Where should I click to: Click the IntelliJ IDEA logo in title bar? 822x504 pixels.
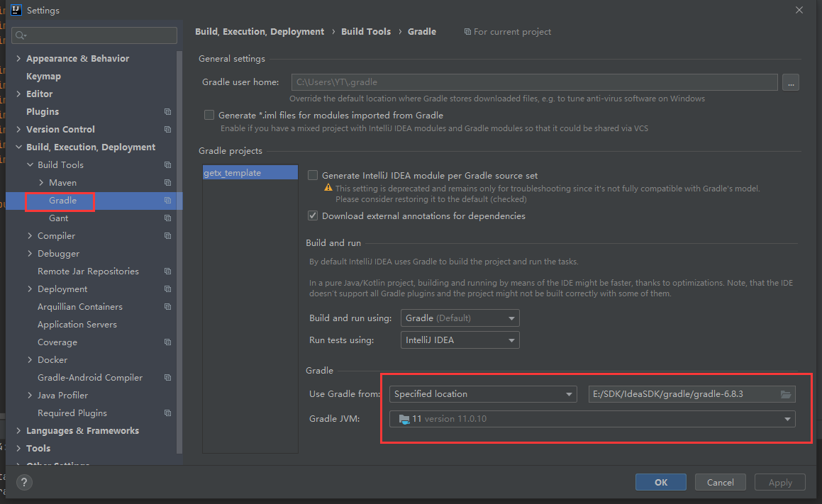pyautogui.click(x=16, y=10)
